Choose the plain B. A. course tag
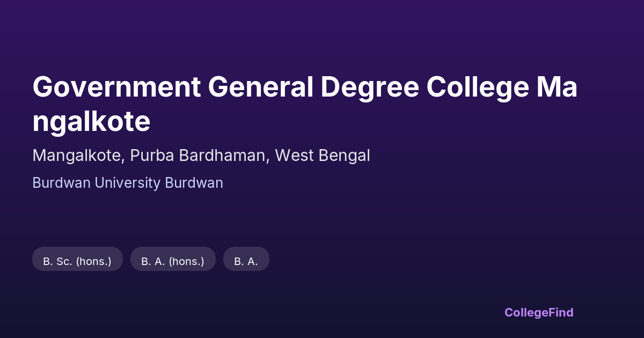Screen dimensions: 644x338 (x=246, y=261)
